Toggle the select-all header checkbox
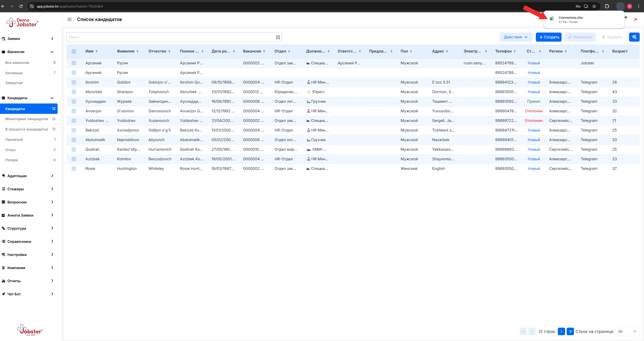This screenshot has height=341, width=644. (74, 51)
